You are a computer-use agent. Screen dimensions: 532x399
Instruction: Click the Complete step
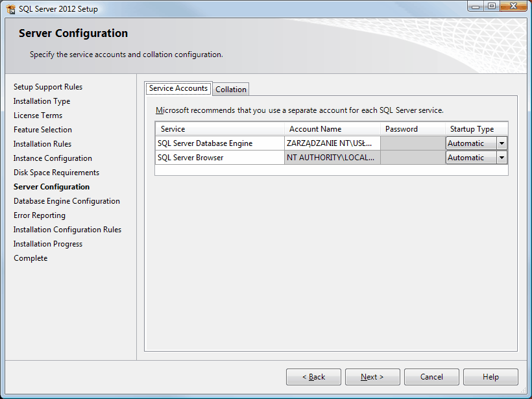coord(30,258)
